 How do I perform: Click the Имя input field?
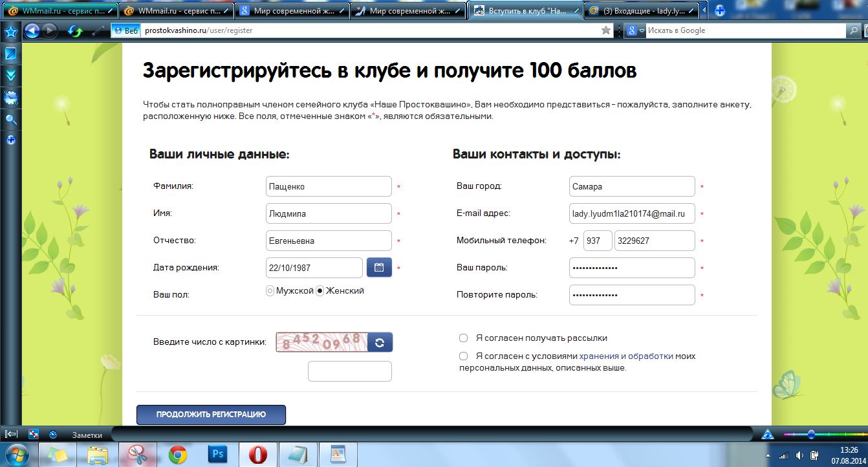click(329, 213)
